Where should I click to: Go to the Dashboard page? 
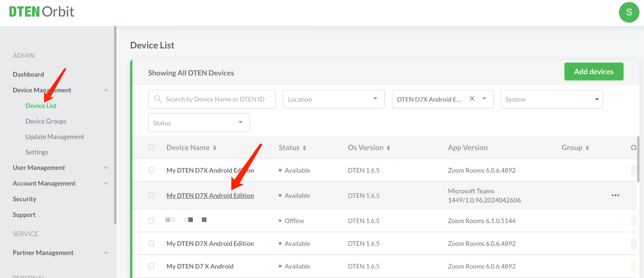point(28,74)
